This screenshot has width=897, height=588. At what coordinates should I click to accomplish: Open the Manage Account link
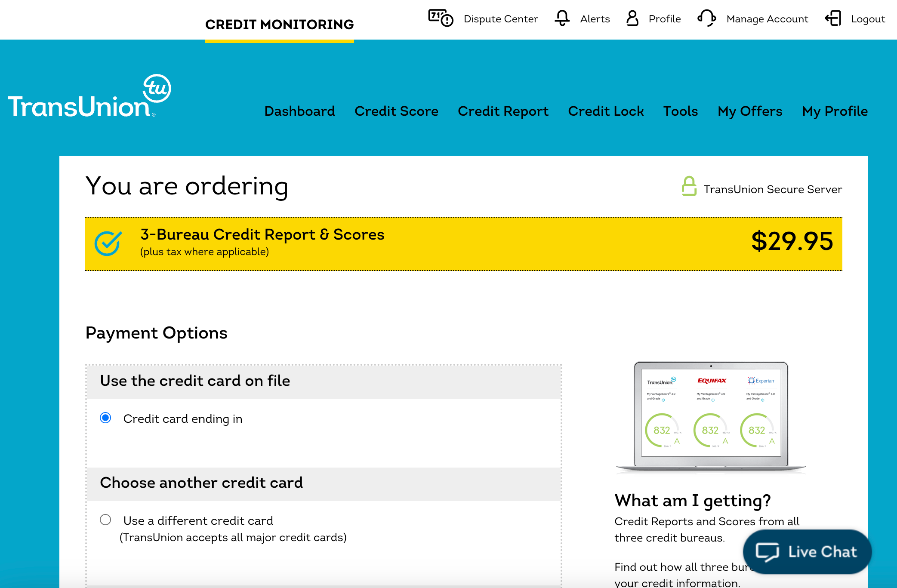(768, 19)
